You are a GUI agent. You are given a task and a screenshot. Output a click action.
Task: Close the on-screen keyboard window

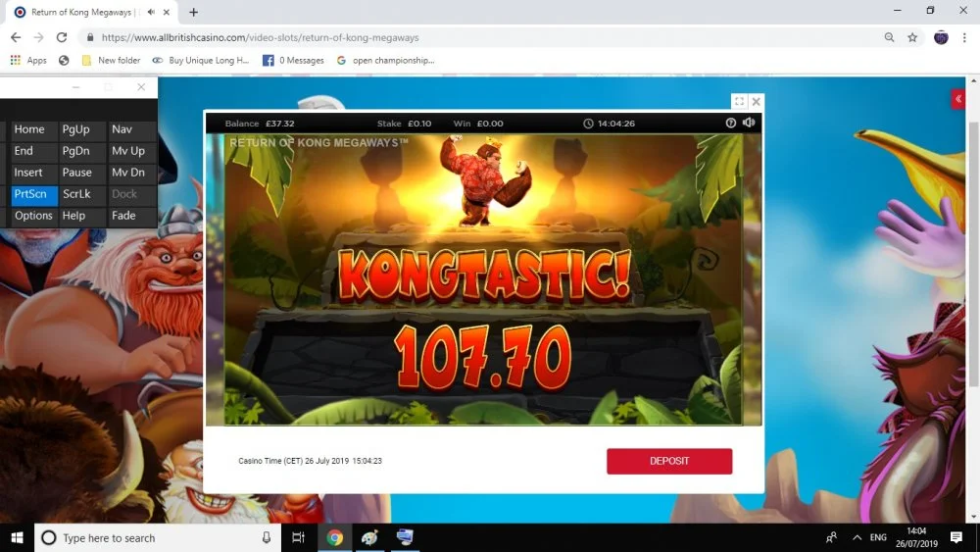coord(141,87)
